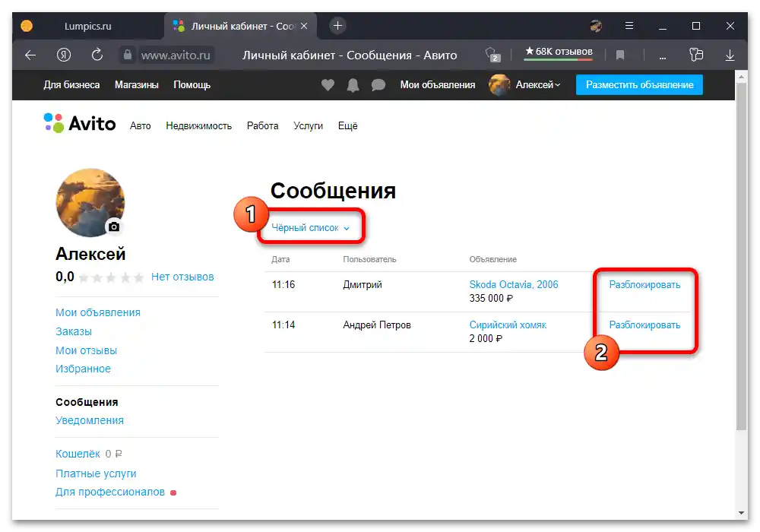Open the Ещё categories menu
The height and width of the screenshot is (532, 760).
point(347,126)
